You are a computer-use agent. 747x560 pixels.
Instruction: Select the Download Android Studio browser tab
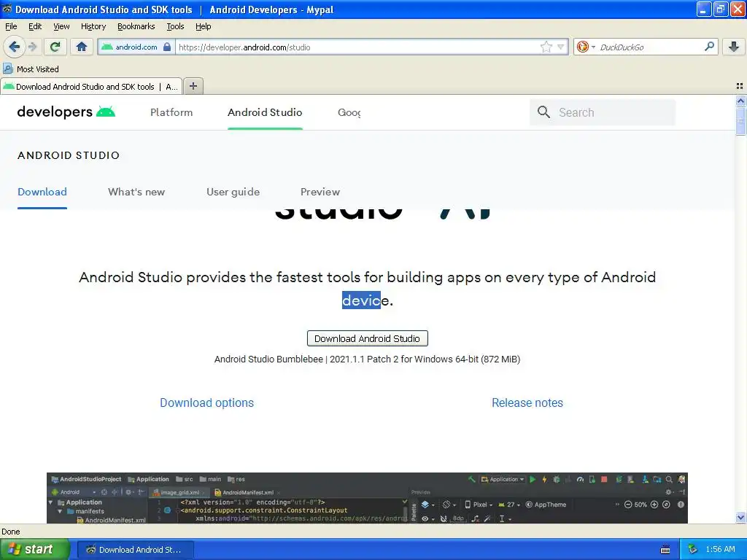click(91, 86)
